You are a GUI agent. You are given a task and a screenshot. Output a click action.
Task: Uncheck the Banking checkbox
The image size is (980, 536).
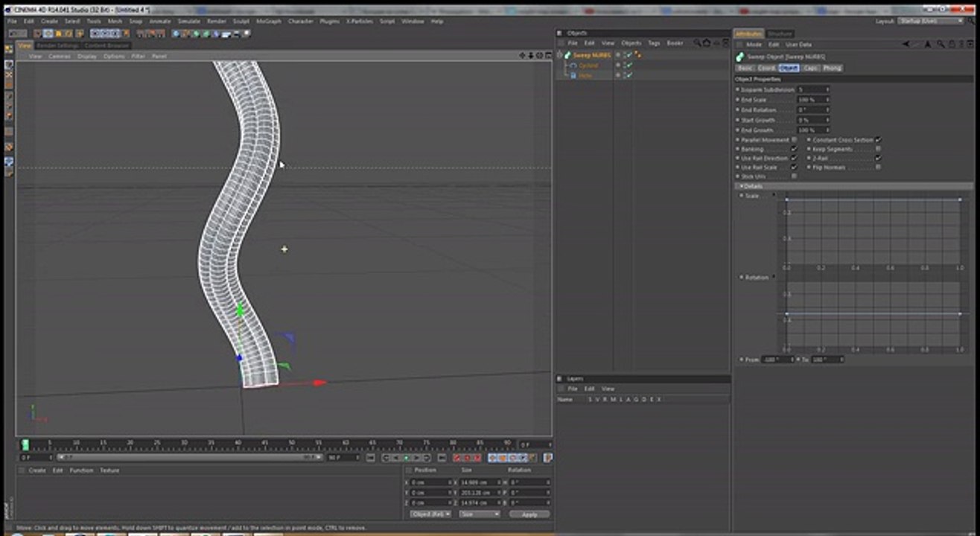(x=794, y=149)
